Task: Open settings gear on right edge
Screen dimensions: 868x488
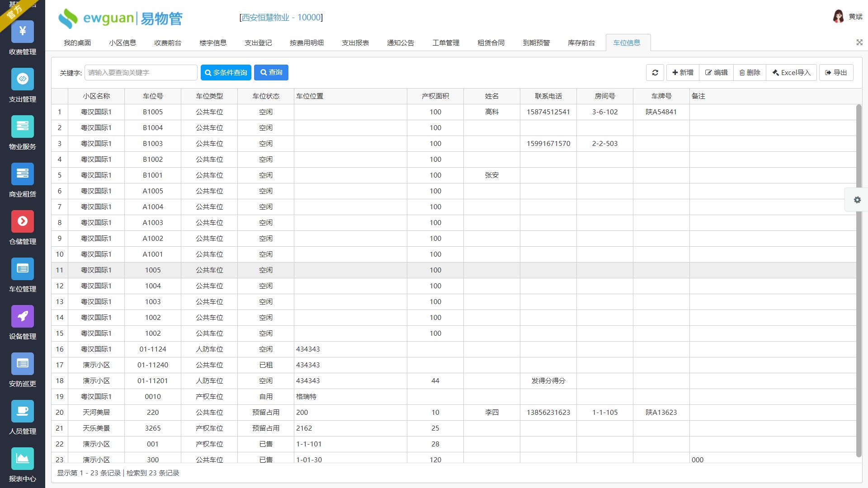Action: (857, 200)
